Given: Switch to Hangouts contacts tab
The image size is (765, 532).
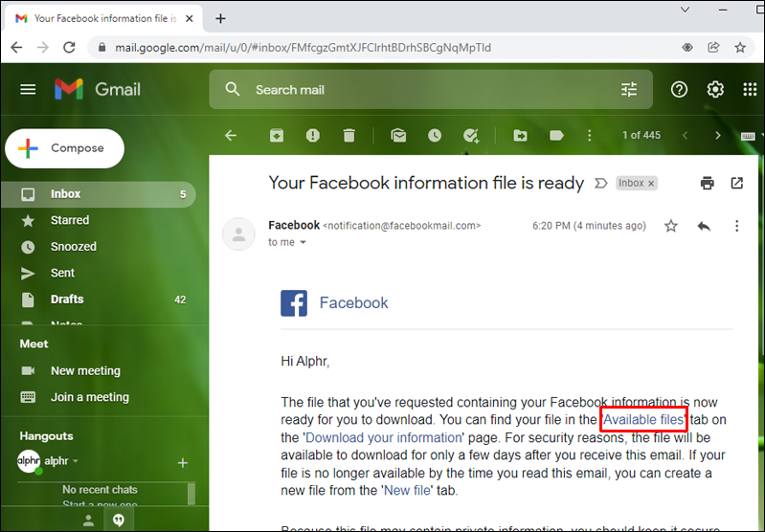Looking at the screenshot, I should pyautogui.click(x=88, y=520).
